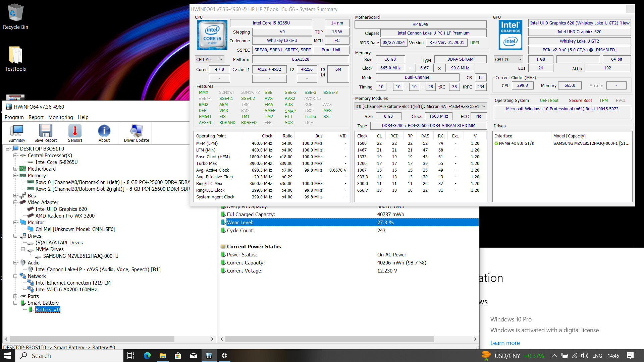Click the Current Power Status heading
The image size is (644, 362).
254,247
